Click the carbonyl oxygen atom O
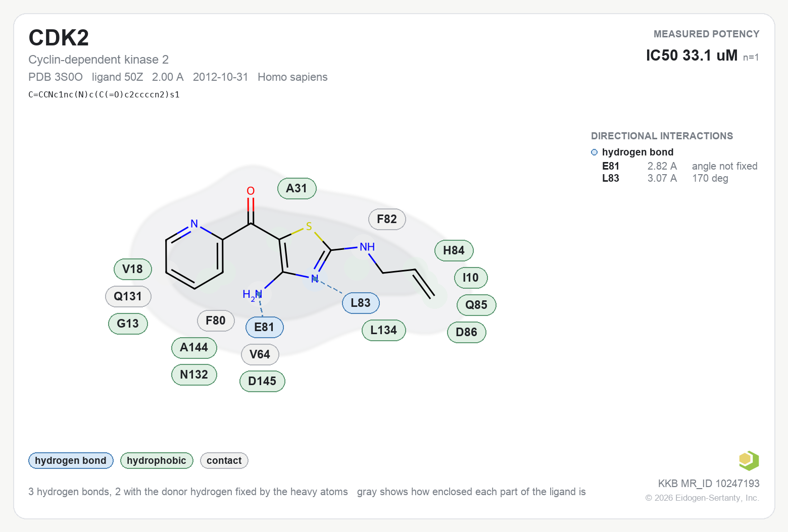The image size is (788, 532). (x=251, y=191)
